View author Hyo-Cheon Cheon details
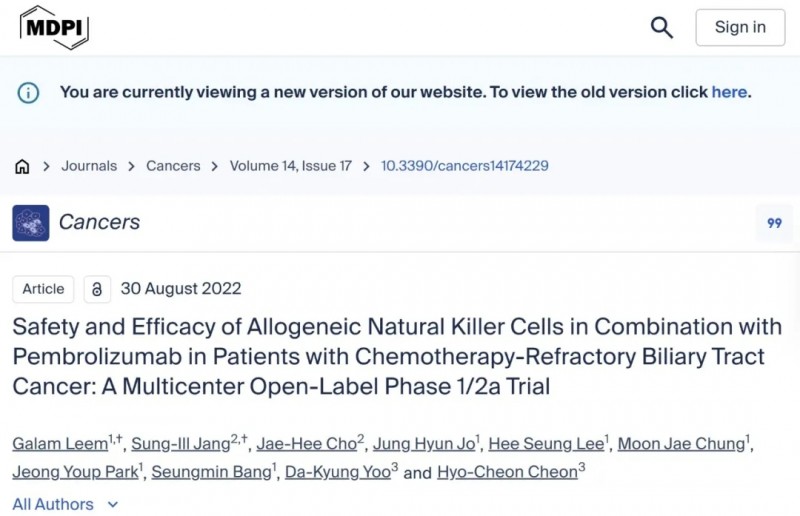 (x=507, y=472)
